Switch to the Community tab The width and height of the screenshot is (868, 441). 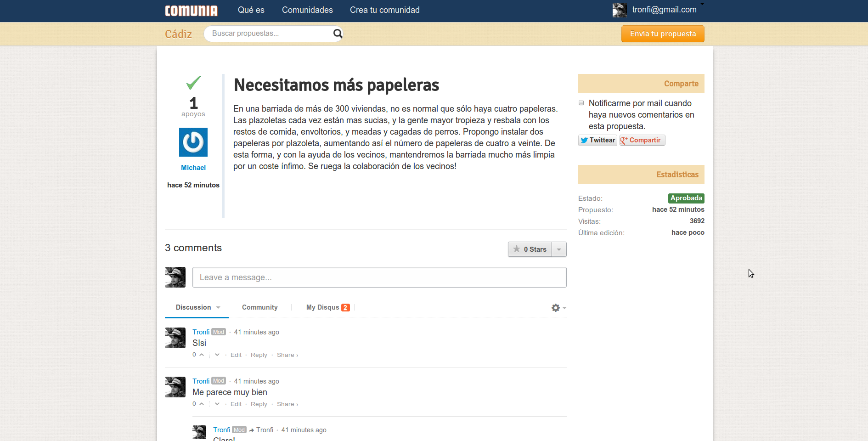click(259, 307)
